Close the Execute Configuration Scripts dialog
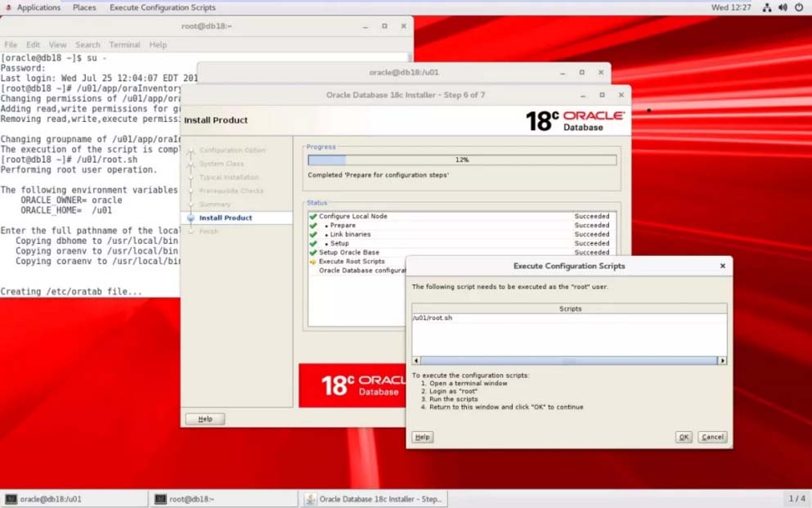 point(722,266)
